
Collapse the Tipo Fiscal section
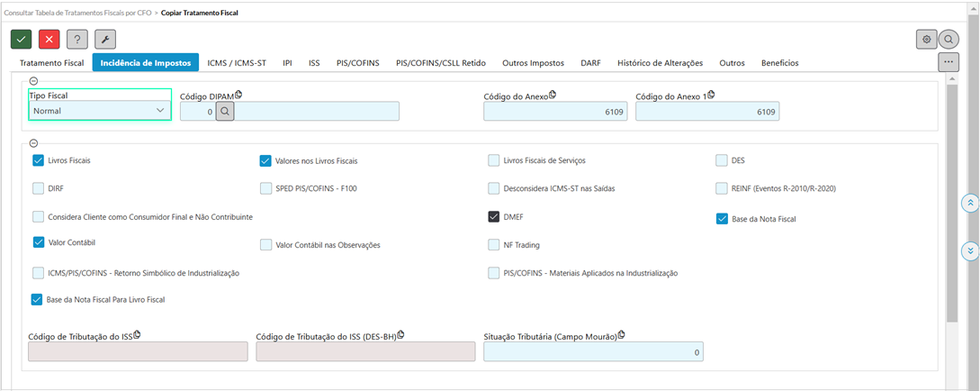(33, 81)
